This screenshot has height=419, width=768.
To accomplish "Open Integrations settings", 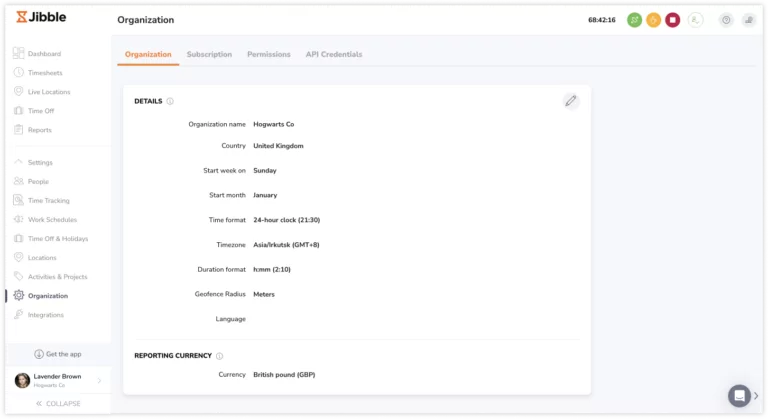I will (45, 315).
